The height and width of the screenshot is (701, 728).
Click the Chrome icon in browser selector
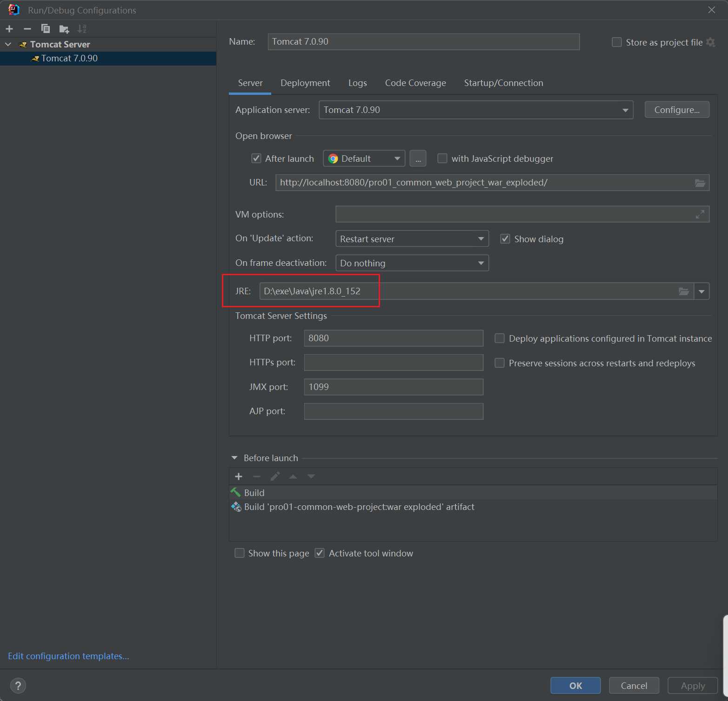click(x=333, y=159)
